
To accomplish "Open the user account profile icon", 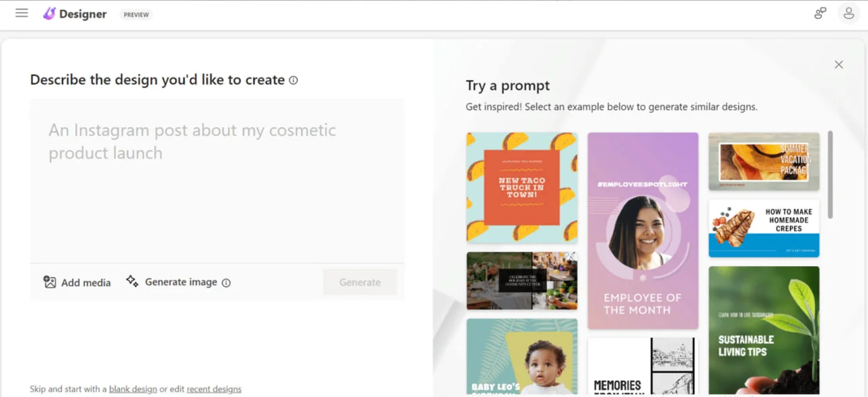I will [x=848, y=14].
